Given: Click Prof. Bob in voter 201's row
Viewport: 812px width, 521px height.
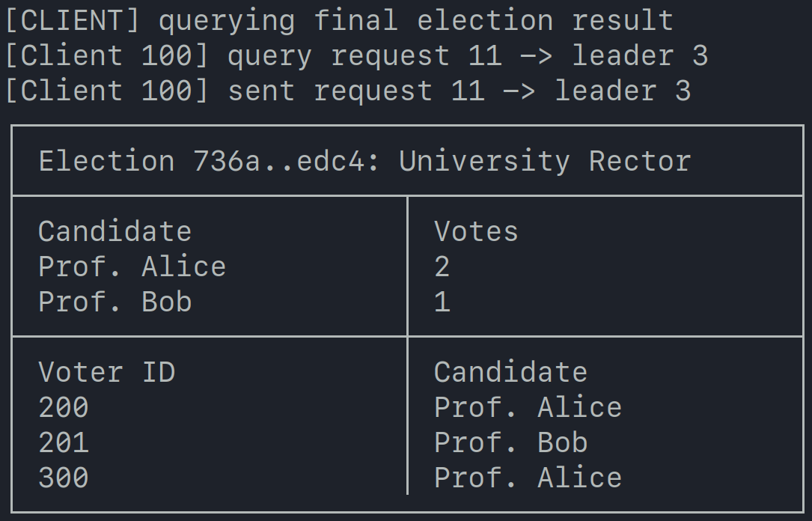Looking at the screenshot, I should [x=510, y=442].
